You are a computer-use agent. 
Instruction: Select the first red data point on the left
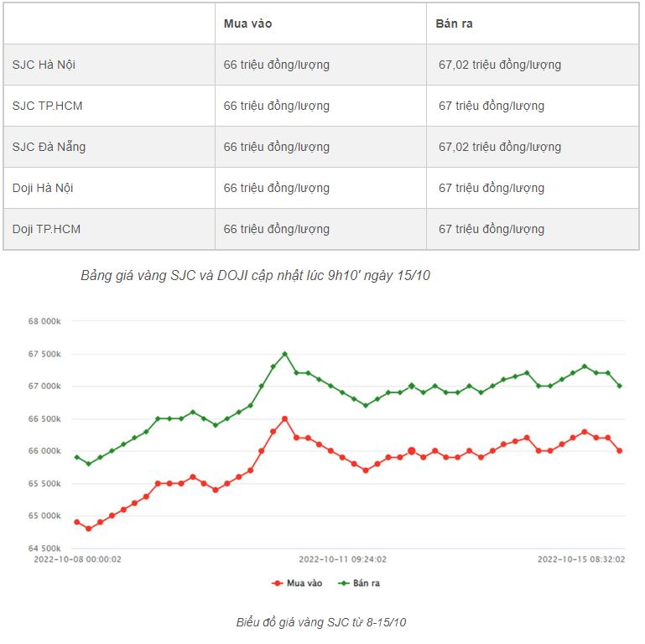click(x=77, y=522)
